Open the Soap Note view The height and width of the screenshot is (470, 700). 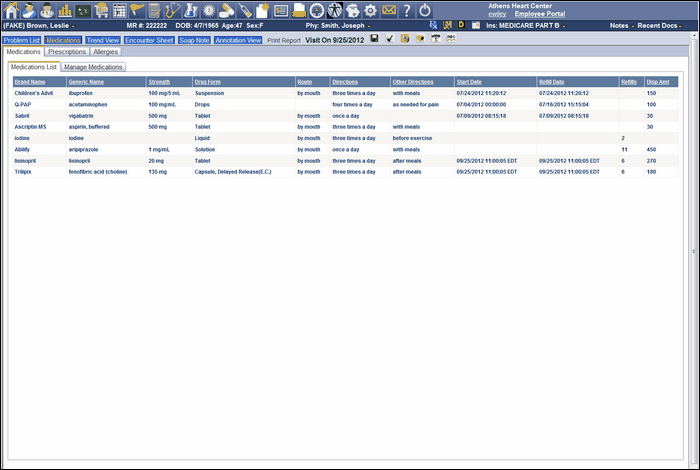click(194, 40)
